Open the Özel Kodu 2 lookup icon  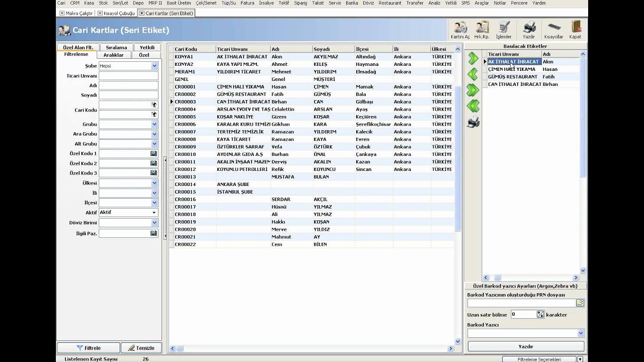(153, 163)
